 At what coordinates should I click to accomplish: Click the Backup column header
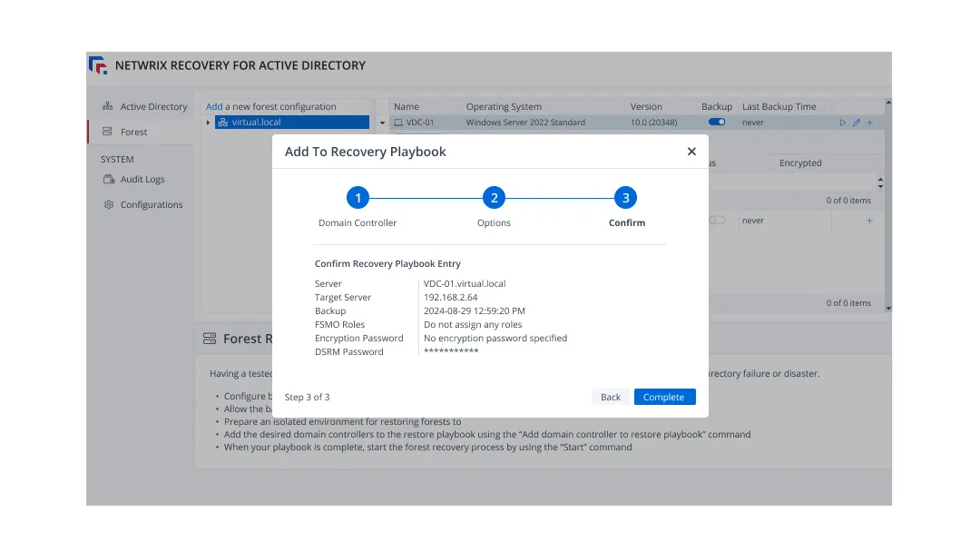click(717, 106)
